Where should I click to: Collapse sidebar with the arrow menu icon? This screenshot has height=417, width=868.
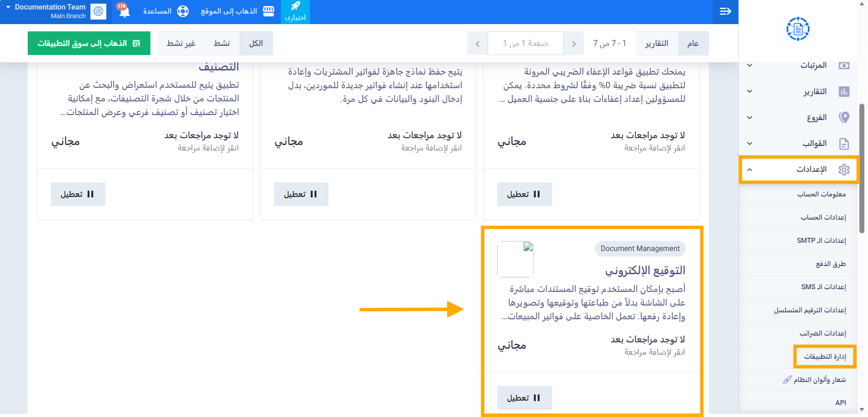point(725,11)
